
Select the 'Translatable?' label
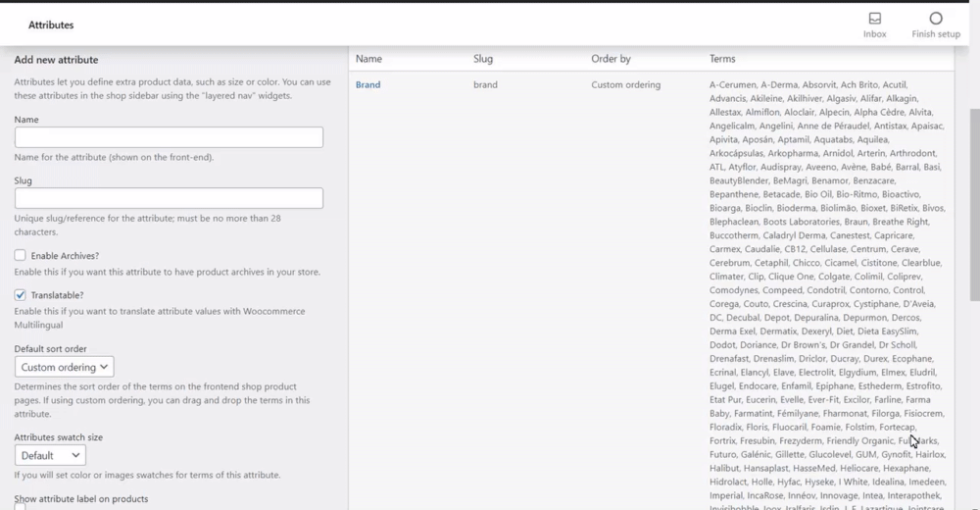coord(57,295)
